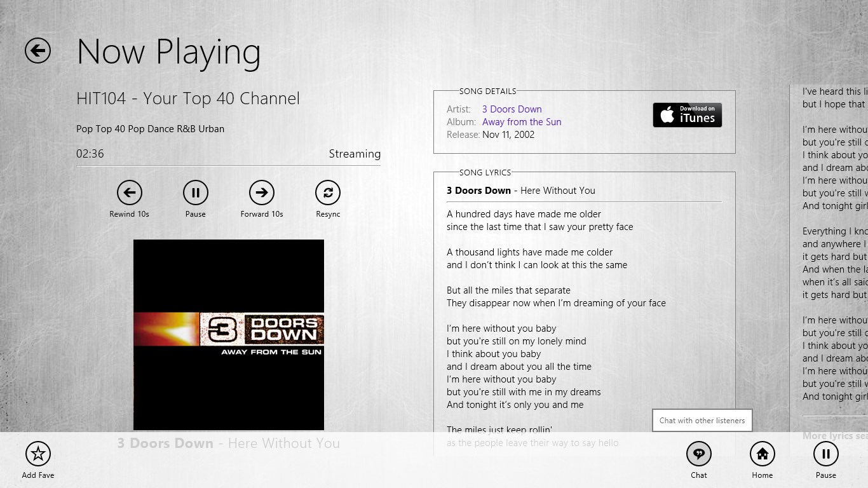Image resolution: width=868 pixels, height=488 pixels.
Task: Click the Chat with other listeners tooltip
Action: pyautogui.click(x=702, y=421)
